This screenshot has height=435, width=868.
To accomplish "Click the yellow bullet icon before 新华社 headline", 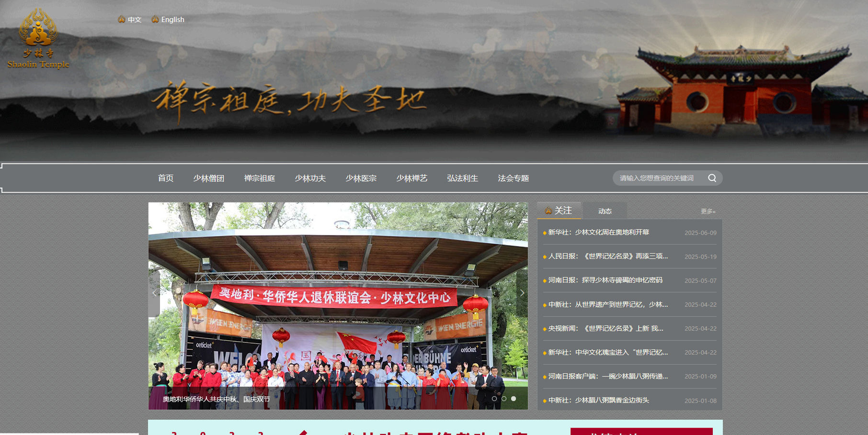I will pos(544,233).
